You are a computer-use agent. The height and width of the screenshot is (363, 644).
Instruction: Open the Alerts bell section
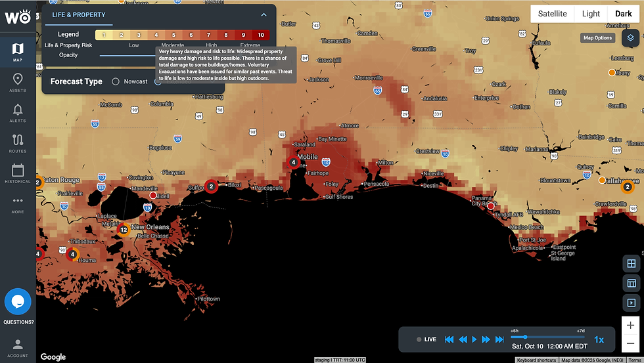pyautogui.click(x=18, y=112)
